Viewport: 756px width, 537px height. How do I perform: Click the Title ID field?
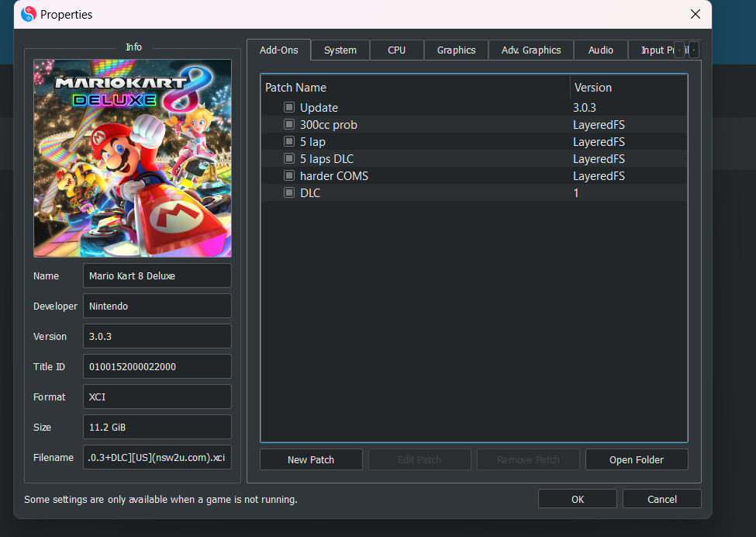coord(157,367)
